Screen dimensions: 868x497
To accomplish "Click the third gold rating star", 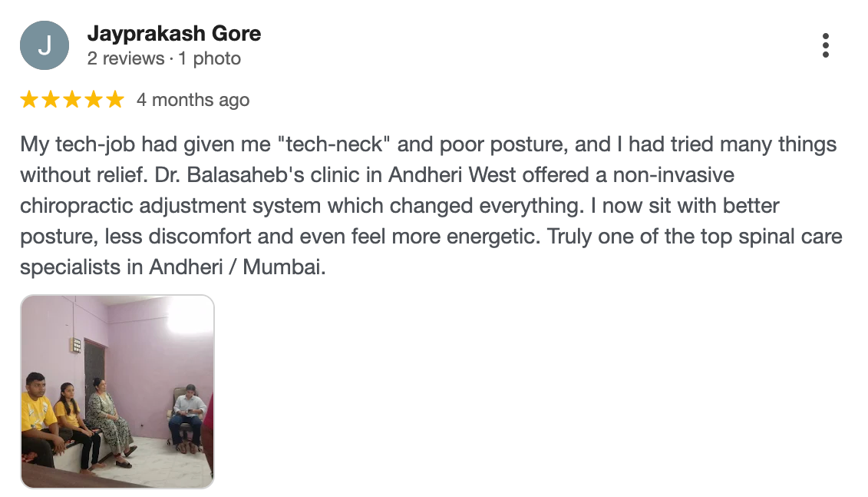I will pos(72,100).
